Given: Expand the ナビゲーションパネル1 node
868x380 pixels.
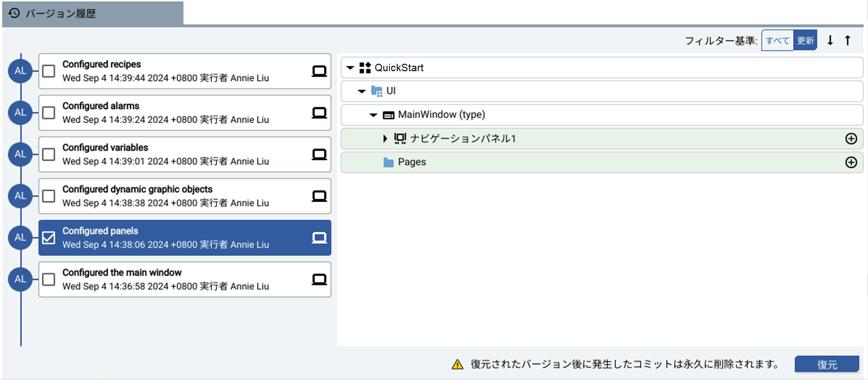Looking at the screenshot, I should pyautogui.click(x=385, y=138).
